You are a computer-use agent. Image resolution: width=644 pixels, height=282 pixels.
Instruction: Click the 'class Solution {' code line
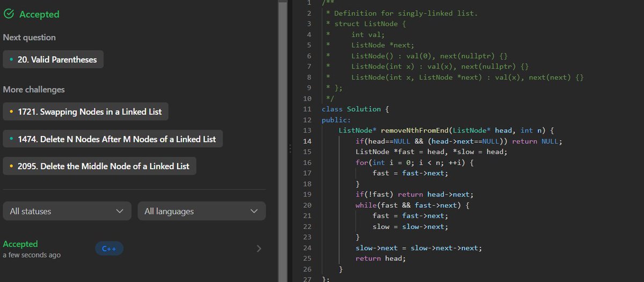click(354, 109)
